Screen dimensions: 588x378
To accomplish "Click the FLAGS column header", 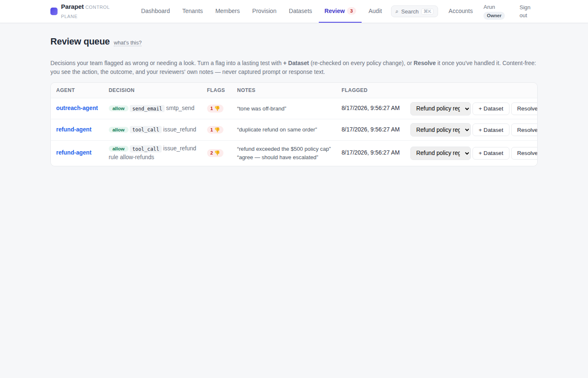I will 216,90.
